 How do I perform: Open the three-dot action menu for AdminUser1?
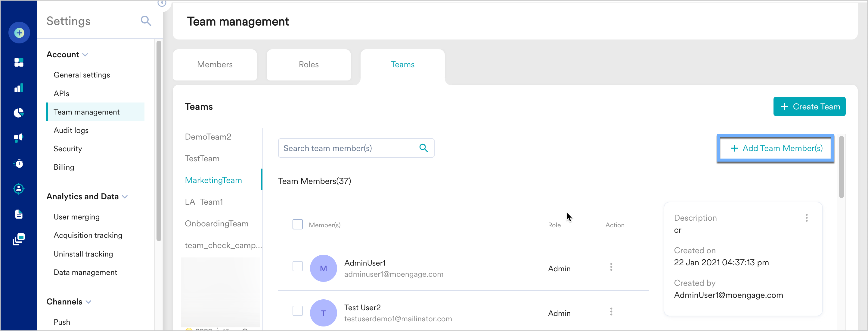tap(611, 267)
